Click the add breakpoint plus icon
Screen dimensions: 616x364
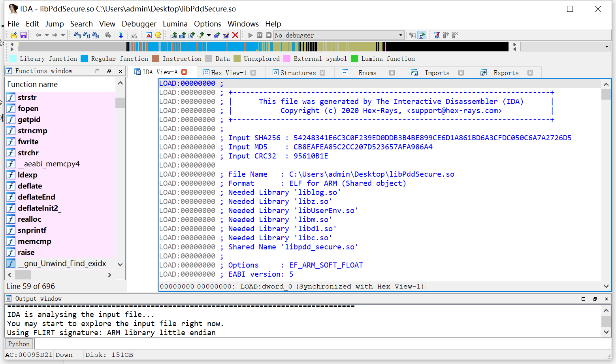pos(446,35)
